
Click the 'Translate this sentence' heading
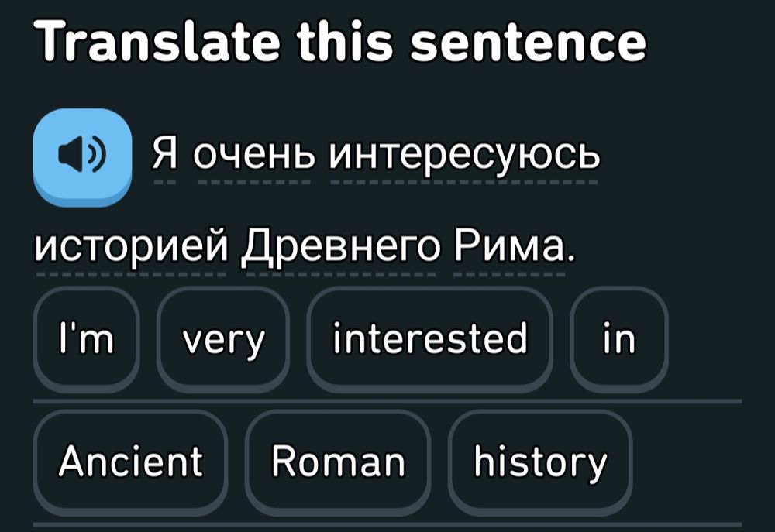(x=340, y=44)
